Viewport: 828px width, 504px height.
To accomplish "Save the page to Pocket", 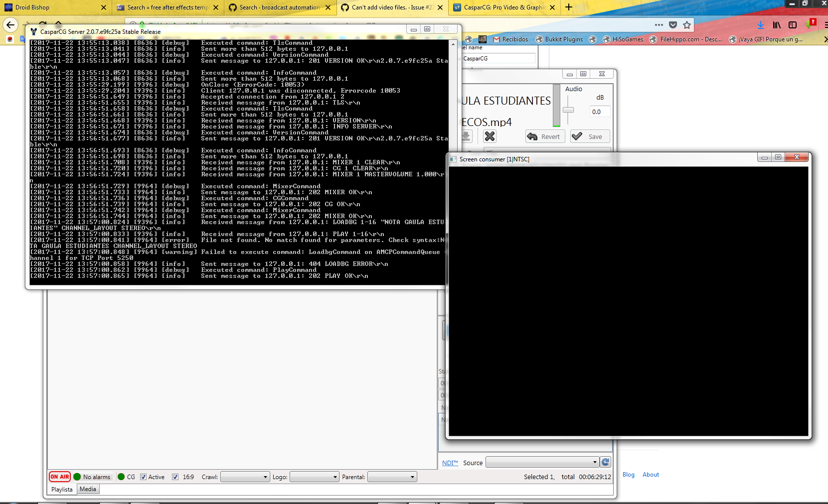I will (673, 25).
